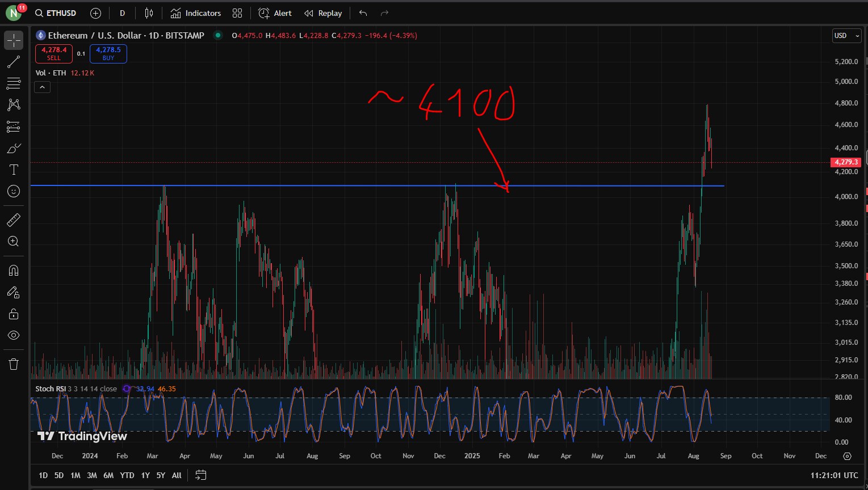Viewport: 868px width, 490px height.
Task: Select the text annotation tool
Action: point(14,170)
